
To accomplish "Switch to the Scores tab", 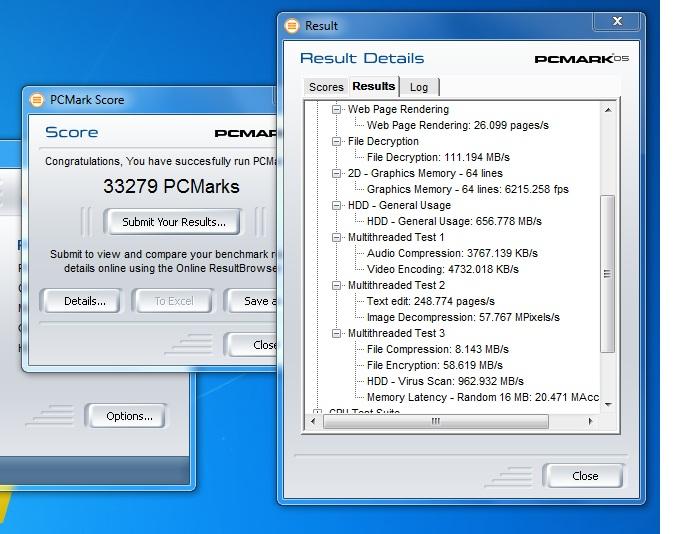I will click(x=326, y=87).
